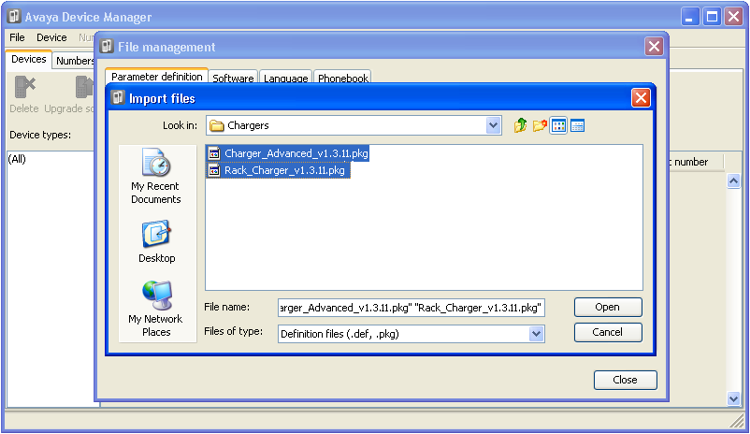
Task: Select Rack_Charger_v1.3.11.pkg file name
Action: [285, 170]
